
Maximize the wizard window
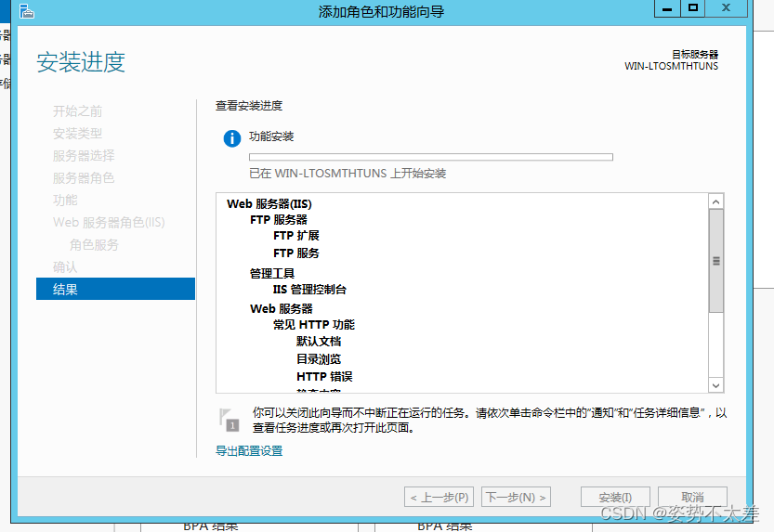[x=693, y=8]
